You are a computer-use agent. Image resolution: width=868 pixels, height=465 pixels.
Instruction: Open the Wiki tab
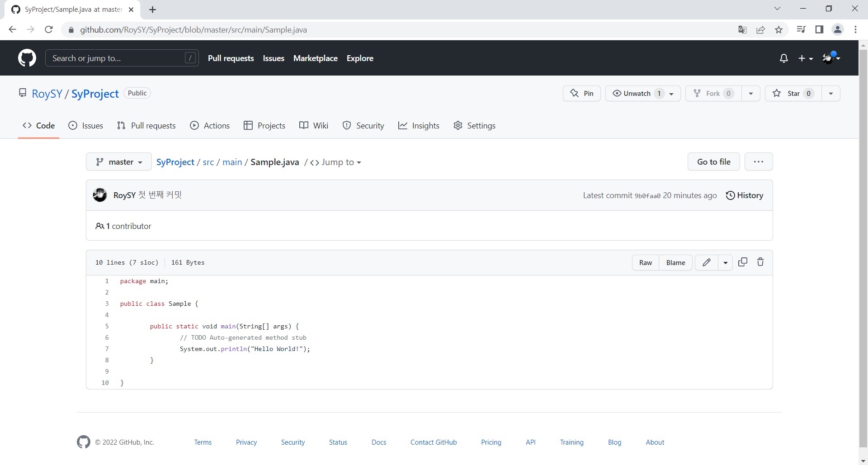click(x=314, y=126)
